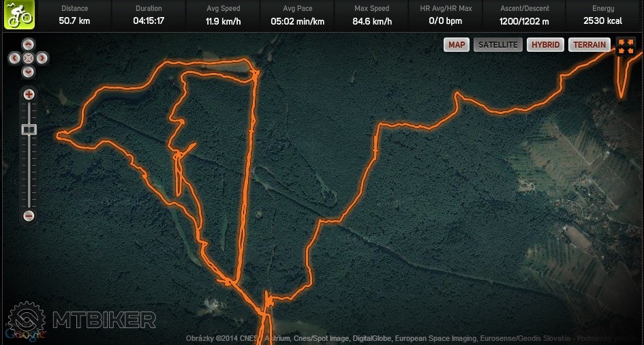644x345 pixels.
Task: Click the green mountain biking activity icon
Action: [19, 14]
